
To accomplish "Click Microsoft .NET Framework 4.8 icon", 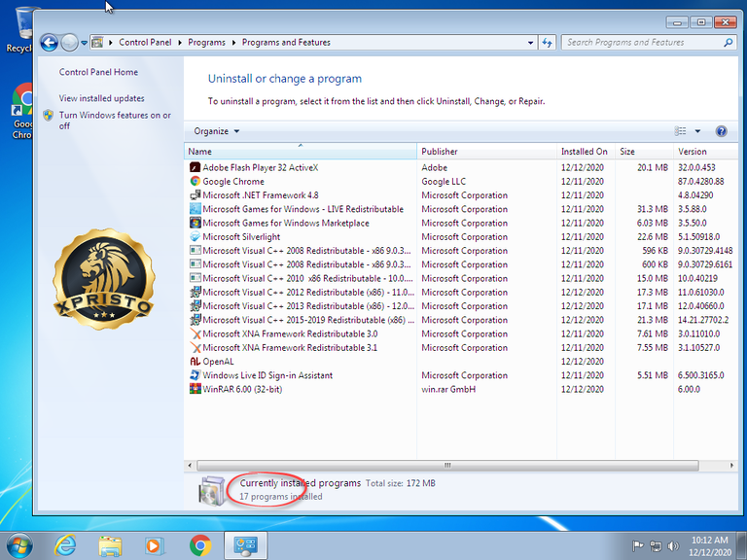I will pyautogui.click(x=195, y=195).
